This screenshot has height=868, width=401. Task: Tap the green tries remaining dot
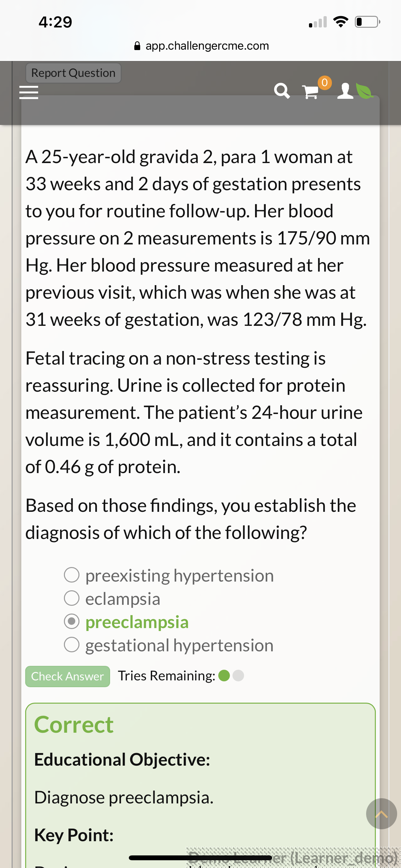point(224,676)
